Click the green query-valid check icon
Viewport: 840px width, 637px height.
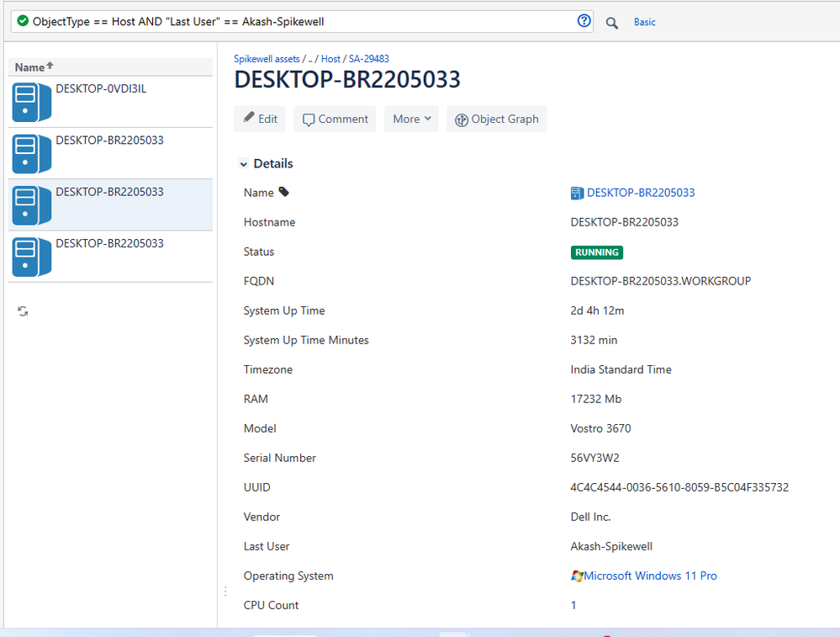[23, 21]
